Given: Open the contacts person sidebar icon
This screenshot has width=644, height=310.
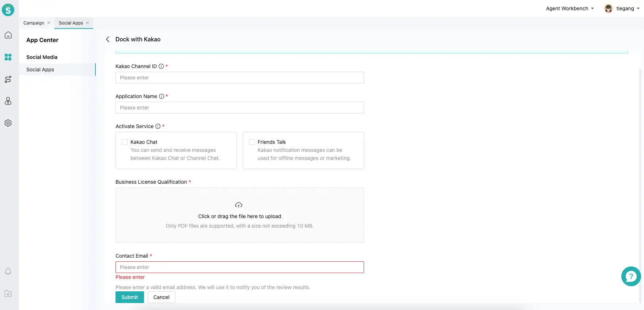Looking at the screenshot, I should pyautogui.click(x=8, y=101).
